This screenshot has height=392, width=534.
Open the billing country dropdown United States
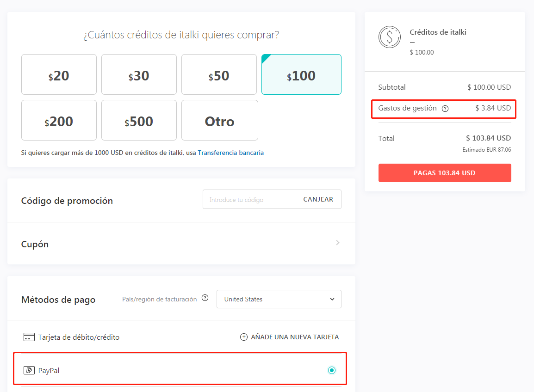tap(279, 299)
